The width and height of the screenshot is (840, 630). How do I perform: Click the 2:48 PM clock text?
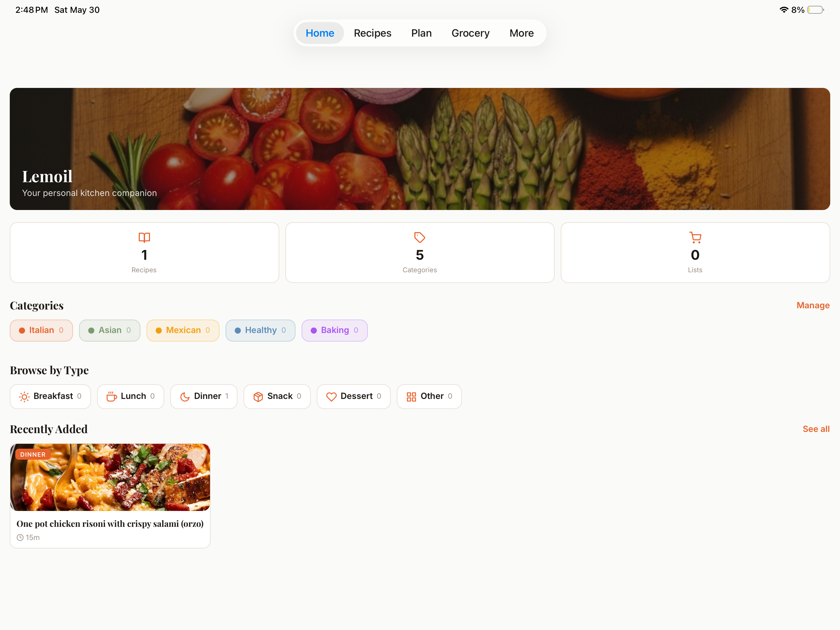coord(31,10)
